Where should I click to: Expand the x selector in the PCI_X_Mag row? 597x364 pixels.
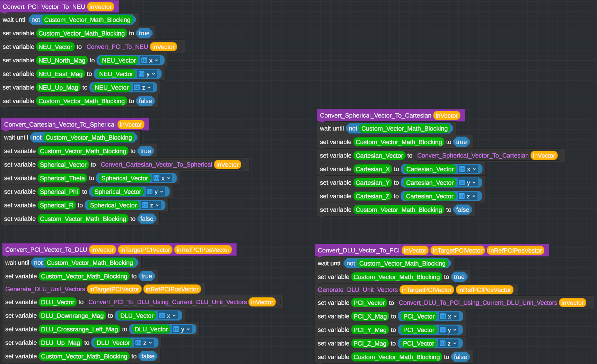pyautogui.click(x=449, y=316)
